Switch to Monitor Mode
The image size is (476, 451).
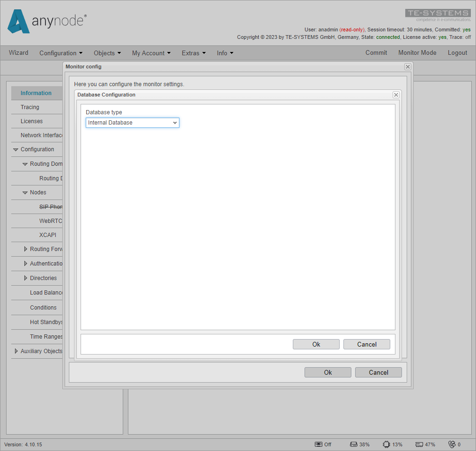coord(417,53)
